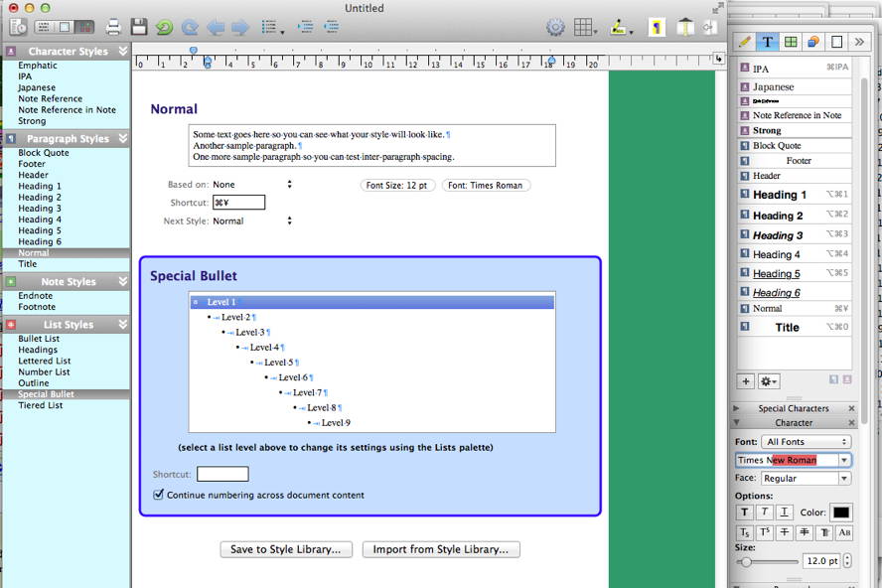882x588 pixels.
Task: Select Heading 3 in Paragraph Styles sidebar
Action: click(40, 209)
